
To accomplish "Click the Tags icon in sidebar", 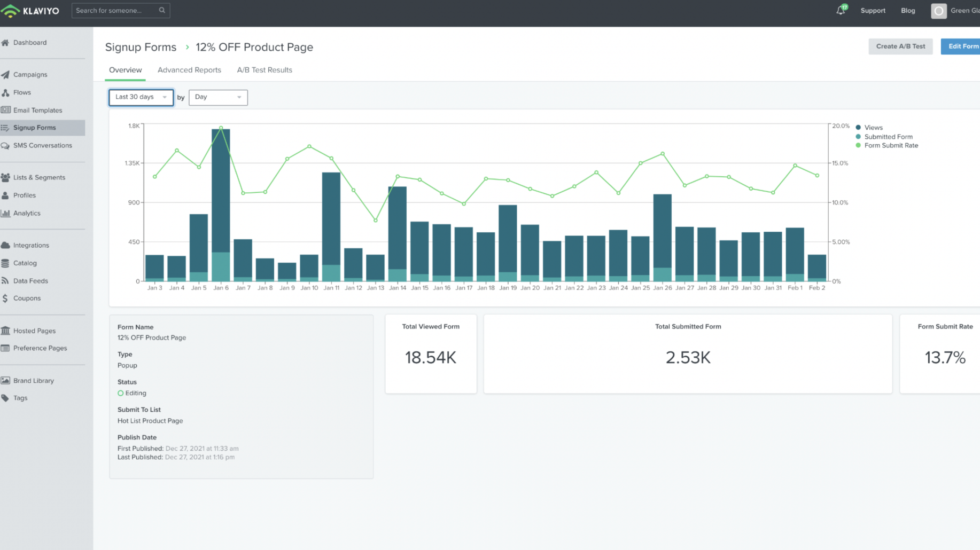I will [x=5, y=398].
